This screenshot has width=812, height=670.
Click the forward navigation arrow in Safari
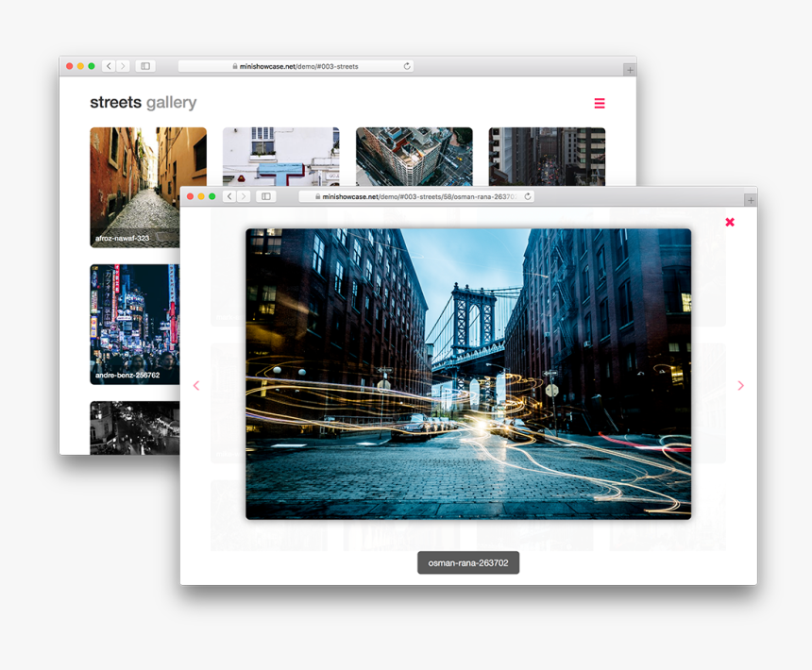pos(244,196)
